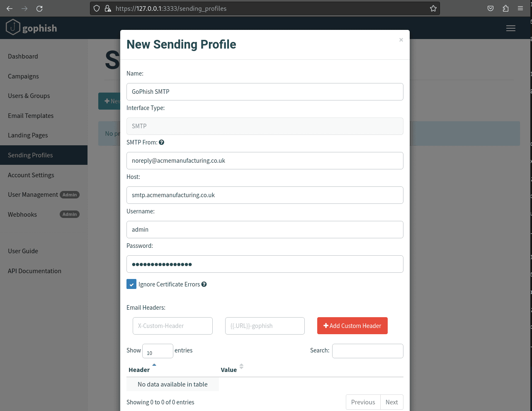This screenshot has height=411, width=532.
Task: Reload the page with refresh icon
Action: point(39,8)
